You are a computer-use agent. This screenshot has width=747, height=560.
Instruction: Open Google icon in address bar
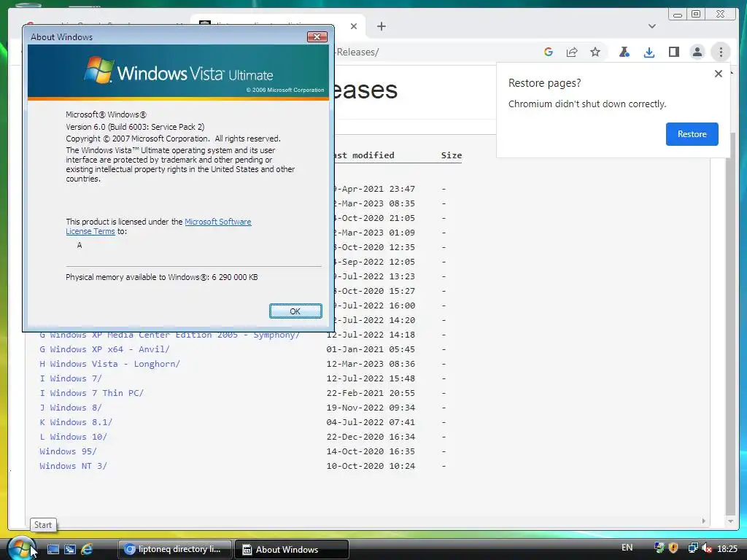coord(549,52)
